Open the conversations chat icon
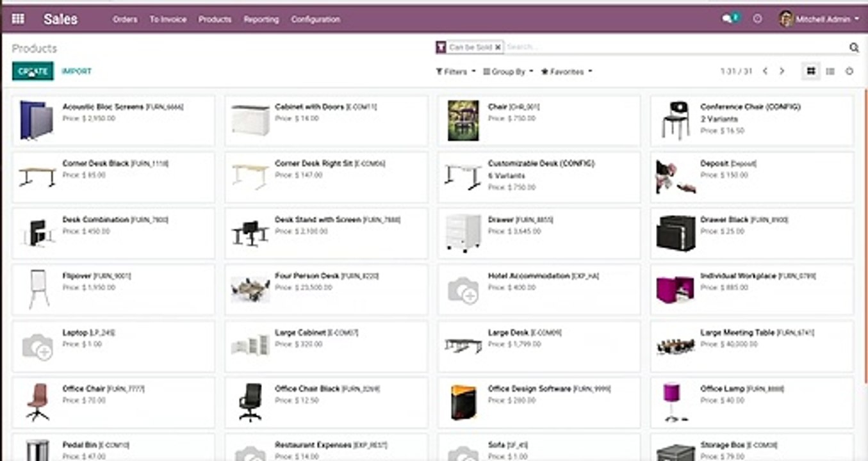 [x=728, y=19]
